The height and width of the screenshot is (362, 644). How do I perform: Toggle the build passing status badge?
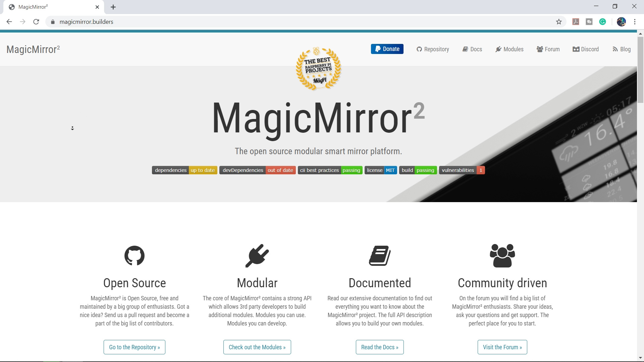pos(417,170)
